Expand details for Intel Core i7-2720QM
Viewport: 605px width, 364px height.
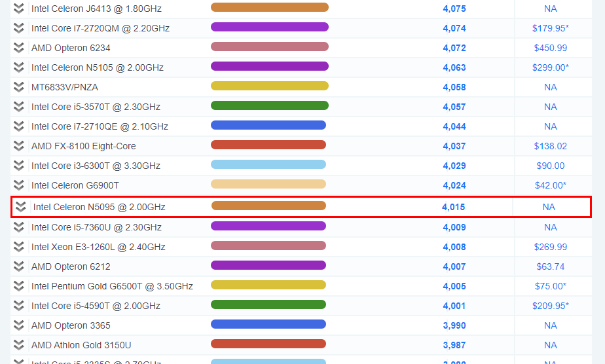[x=18, y=28]
